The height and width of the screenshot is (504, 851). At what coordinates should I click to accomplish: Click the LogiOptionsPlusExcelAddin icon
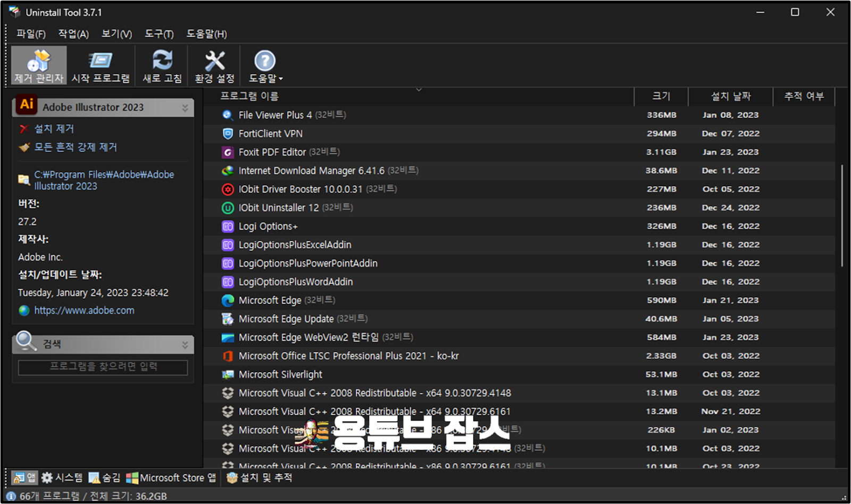[x=228, y=245]
